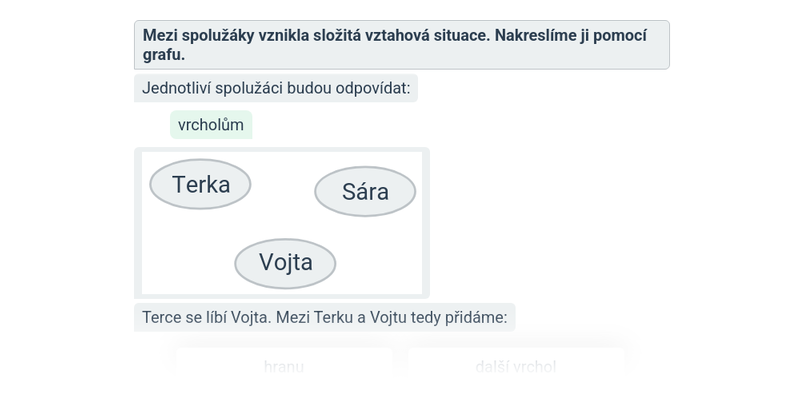Click the "Jednotliví spolužáci budou odpovídat:" prompt
The image size is (800, 400).
pyautogui.click(x=275, y=88)
